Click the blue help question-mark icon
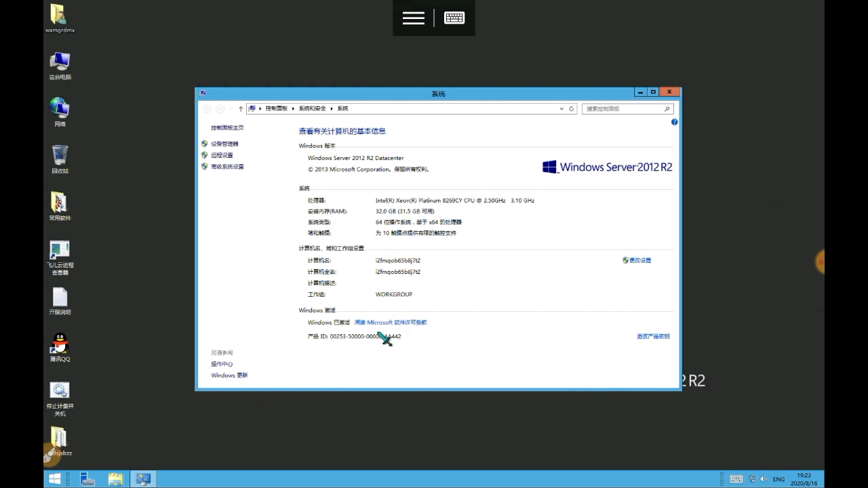The image size is (868, 488). click(x=674, y=122)
